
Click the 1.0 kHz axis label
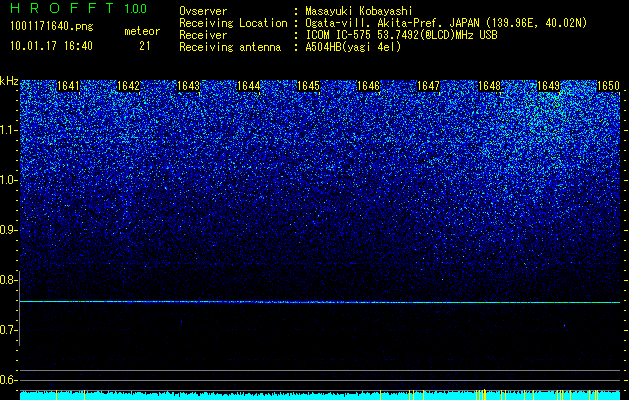point(8,181)
